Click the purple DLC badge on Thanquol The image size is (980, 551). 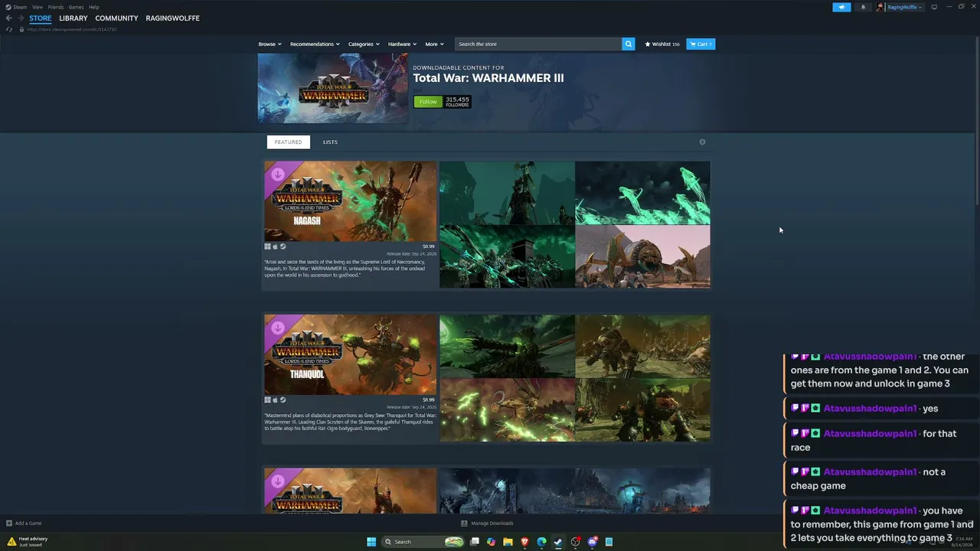(x=278, y=328)
